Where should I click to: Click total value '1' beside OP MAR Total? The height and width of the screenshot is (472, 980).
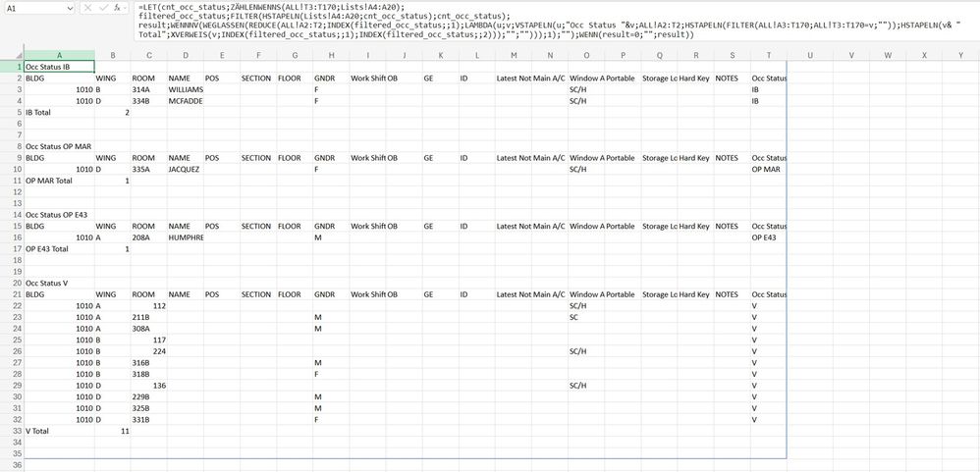coord(113,181)
